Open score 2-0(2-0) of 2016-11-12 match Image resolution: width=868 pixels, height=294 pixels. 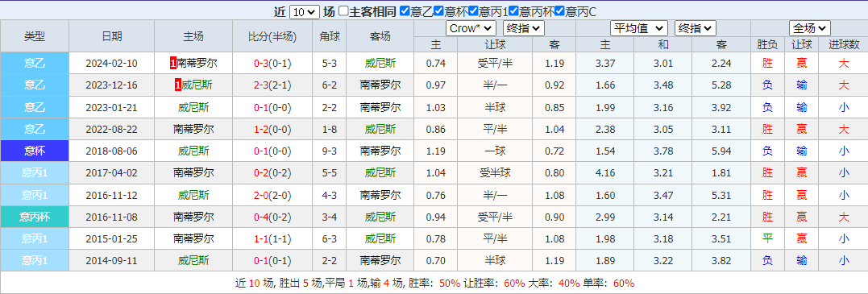(272, 195)
